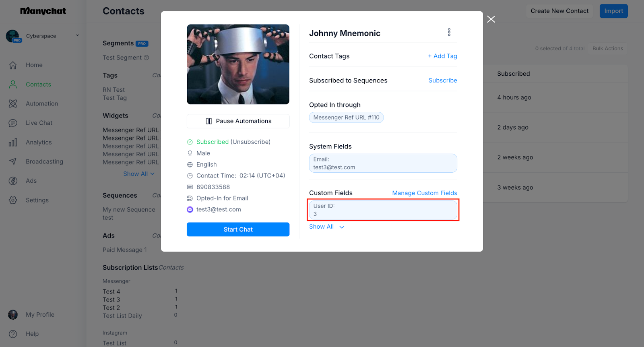The height and width of the screenshot is (347, 644).
Task: Close the contact details modal
Action: (491, 19)
